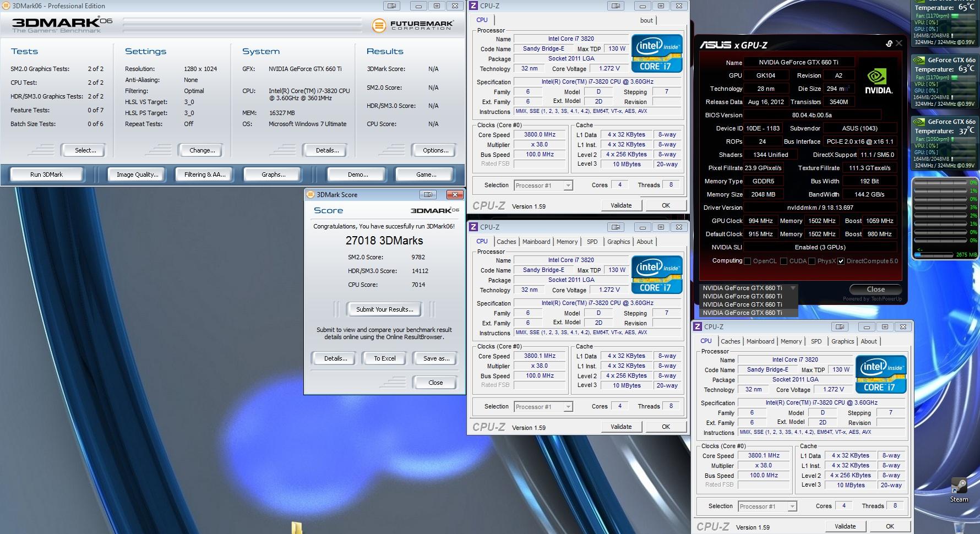
Task: Click the Z icon of the lower-right CPU-Z window
Action: (x=698, y=326)
